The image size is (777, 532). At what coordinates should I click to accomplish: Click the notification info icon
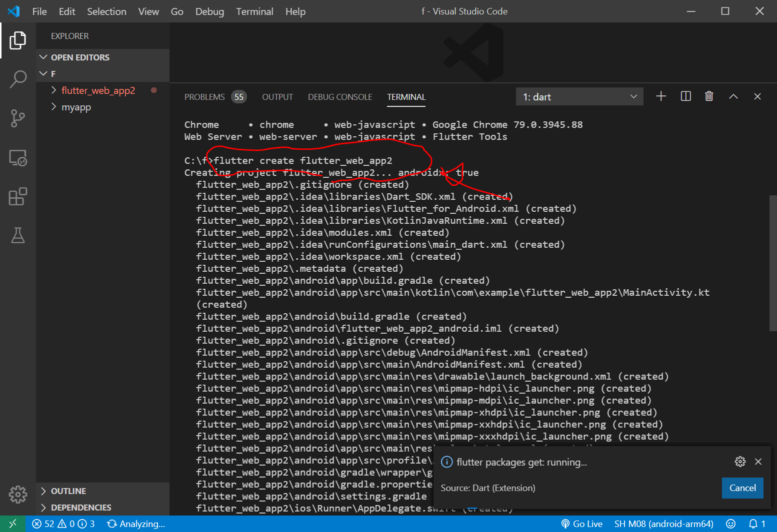pos(446,462)
